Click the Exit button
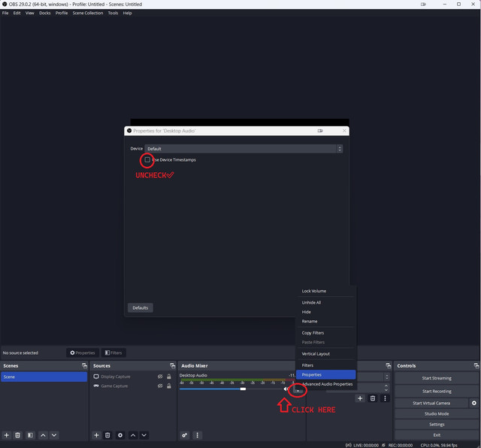Image resolution: width=481 pixels, height=448 pixels. 436,434
